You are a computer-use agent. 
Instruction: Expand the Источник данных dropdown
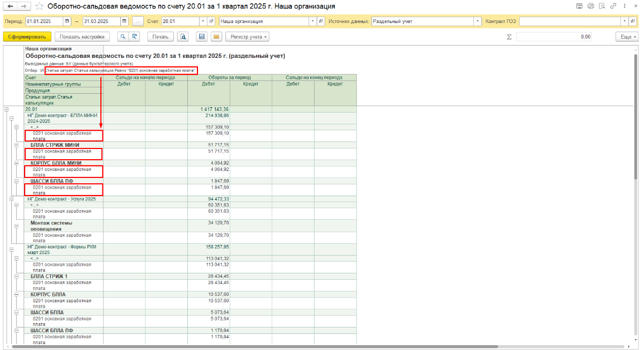(x=478, y=21)
